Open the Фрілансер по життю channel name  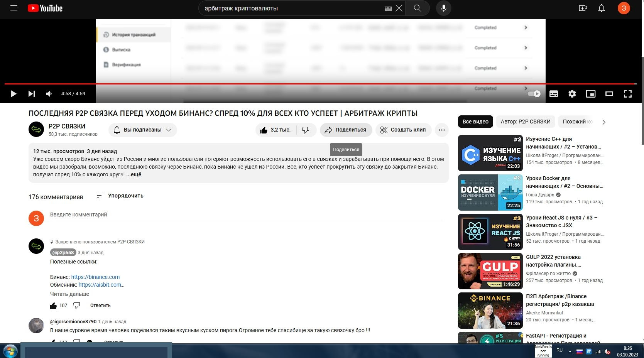pyautogui.click(x=548, y=274)
